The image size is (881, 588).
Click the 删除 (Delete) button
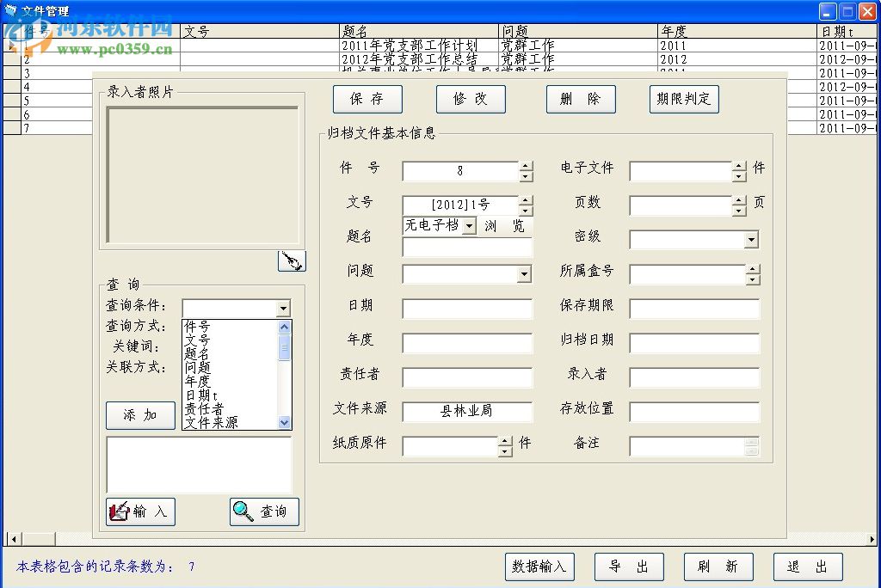(581, 99)
